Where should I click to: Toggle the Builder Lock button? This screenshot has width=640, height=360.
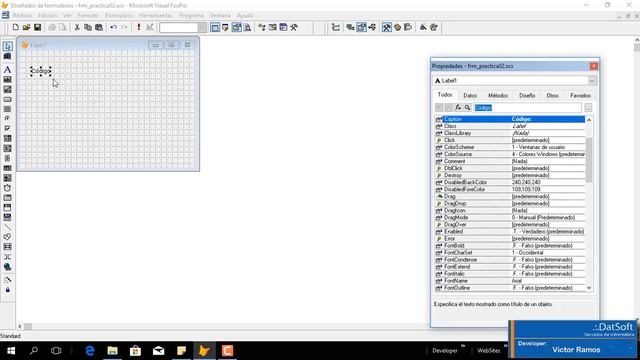(7, 280)
